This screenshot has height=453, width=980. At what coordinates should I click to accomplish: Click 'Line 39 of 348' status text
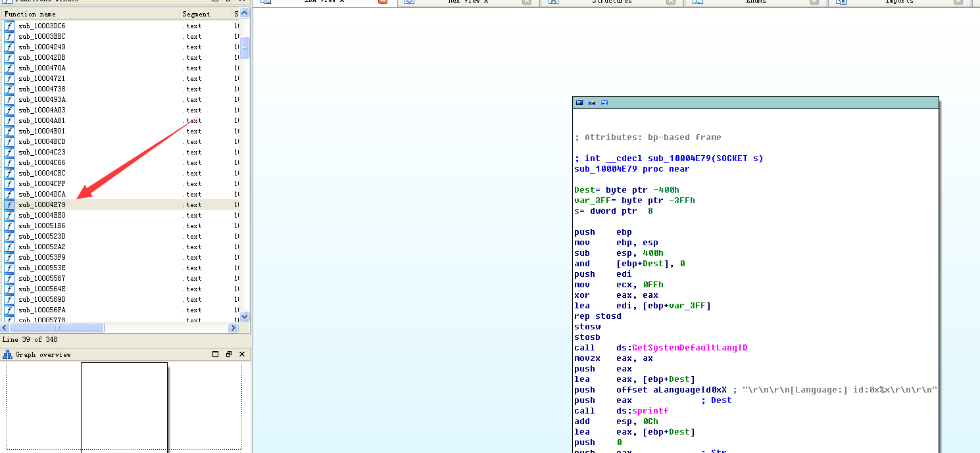coord(30,340)
